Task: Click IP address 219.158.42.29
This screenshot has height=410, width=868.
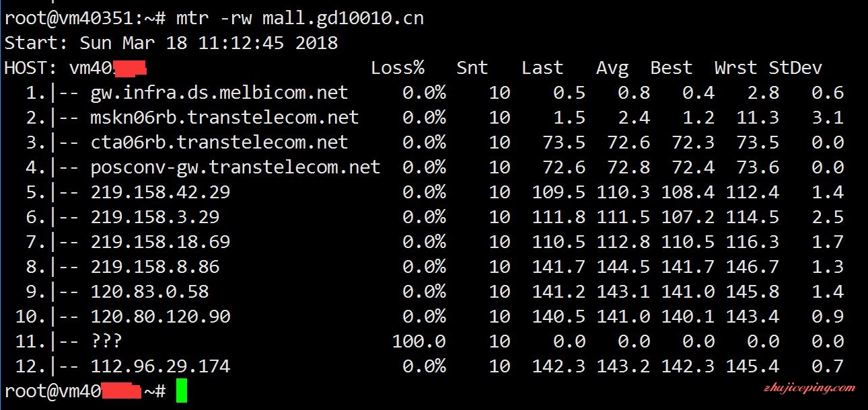Action: tap(160, 192)
